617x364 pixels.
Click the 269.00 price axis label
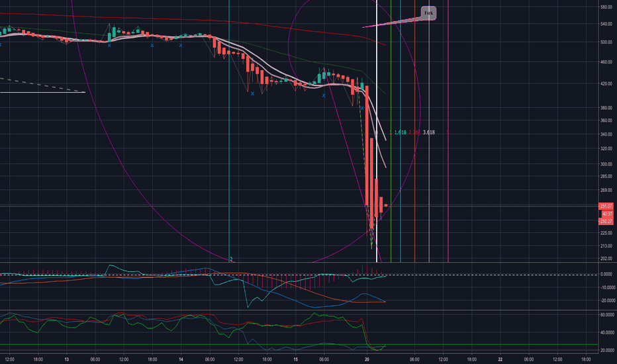click(x=606, y=191)
